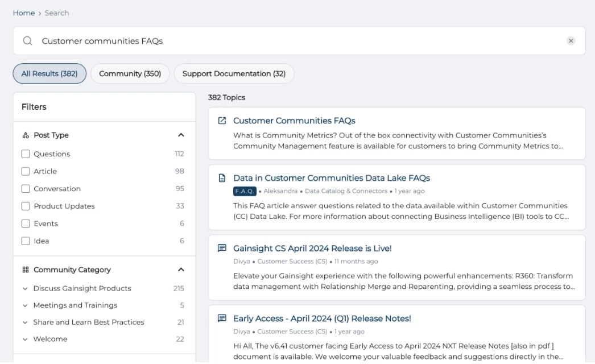Collapse the Post Type filter section
Viewport: 595px width, 364px height.
coord(181,135)
